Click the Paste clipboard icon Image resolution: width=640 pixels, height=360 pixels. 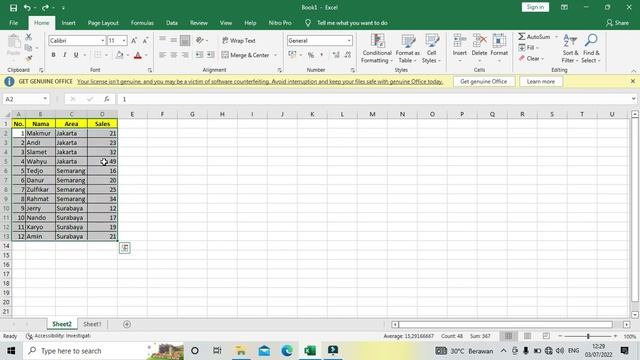pos(13,42)
